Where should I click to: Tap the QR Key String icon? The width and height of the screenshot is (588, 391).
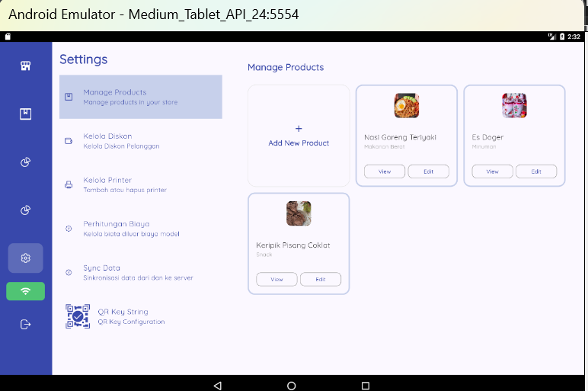[x=78, y=316]
